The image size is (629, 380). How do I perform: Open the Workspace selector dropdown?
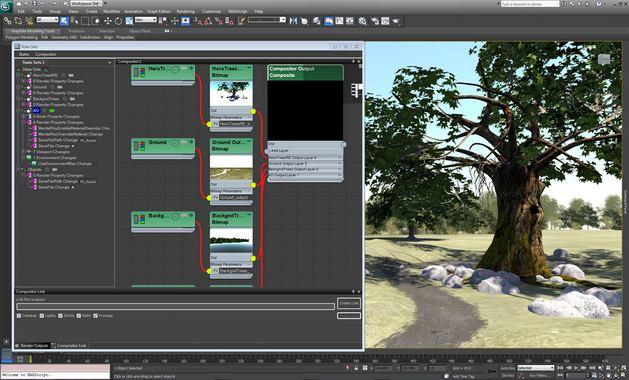point(87,3)
